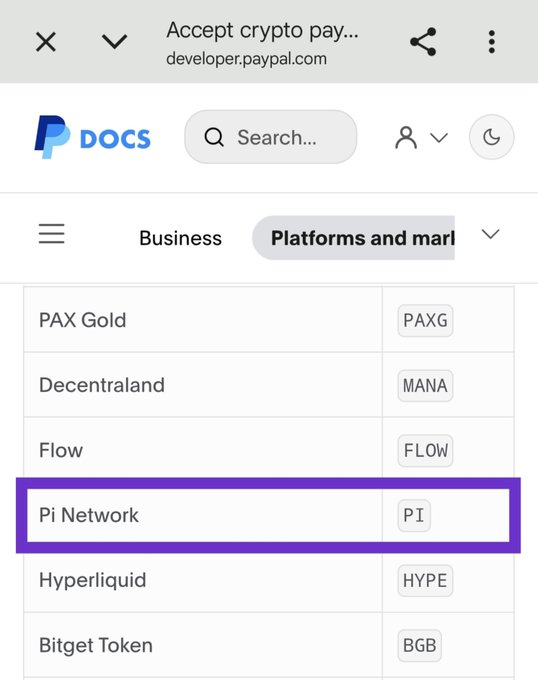Tap the developer.paypal.com address text
The image size is (538, 680).
246,59
